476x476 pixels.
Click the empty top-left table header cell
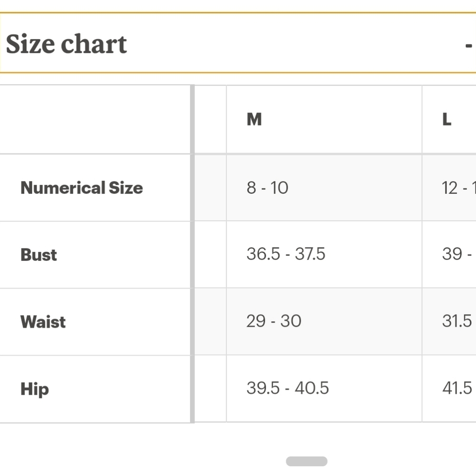point(95,119)
